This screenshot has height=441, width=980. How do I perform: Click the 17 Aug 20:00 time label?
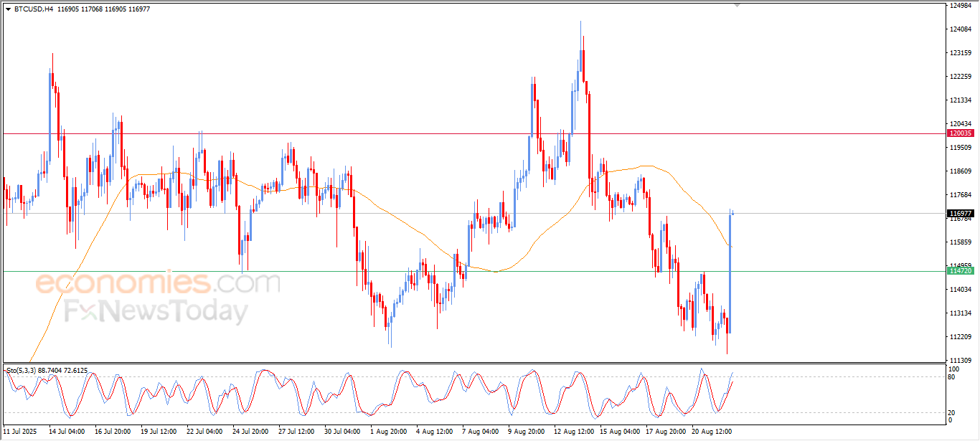pos(665,432)
